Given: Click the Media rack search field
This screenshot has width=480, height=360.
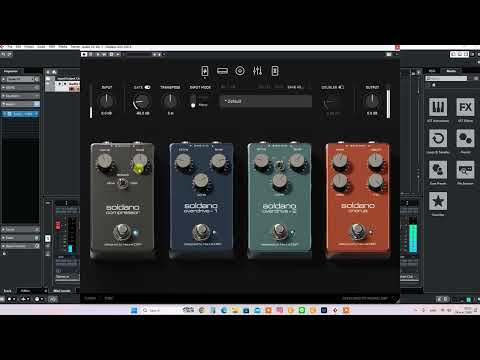Looking at the screenshot, I should point(446,78).
